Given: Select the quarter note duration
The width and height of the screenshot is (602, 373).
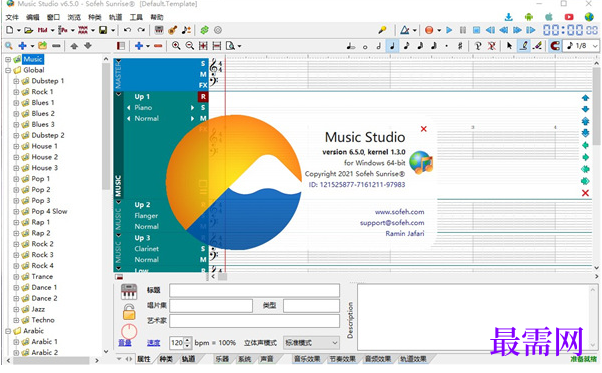Looking at the screenshot, I should (x=392, y=46).
